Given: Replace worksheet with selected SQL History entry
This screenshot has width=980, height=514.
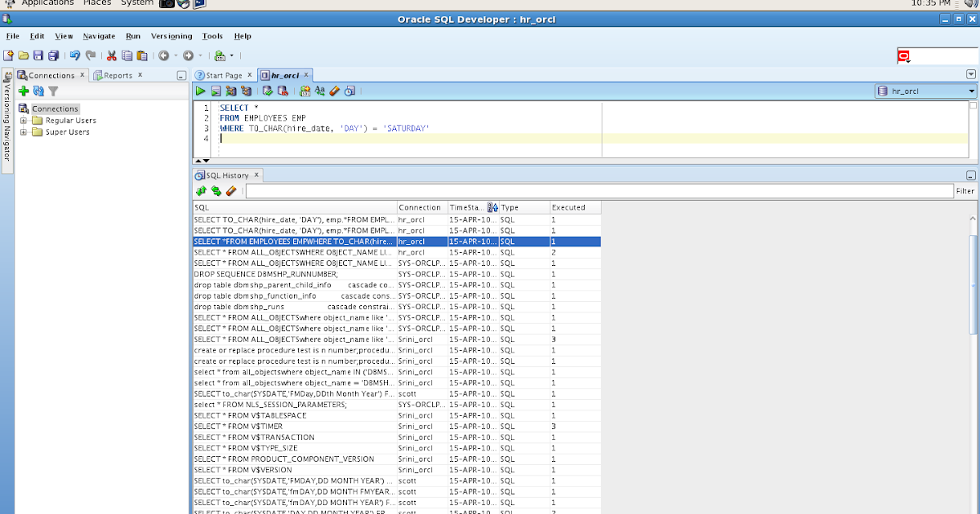Looking at the screenshot, I should click(214, 191).
